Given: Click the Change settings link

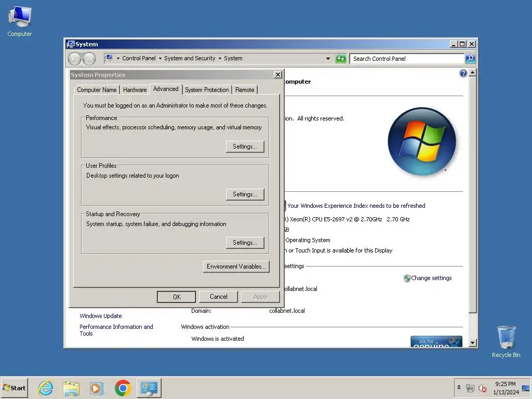Looking at the screenshot, I should (x=431, y=278).
